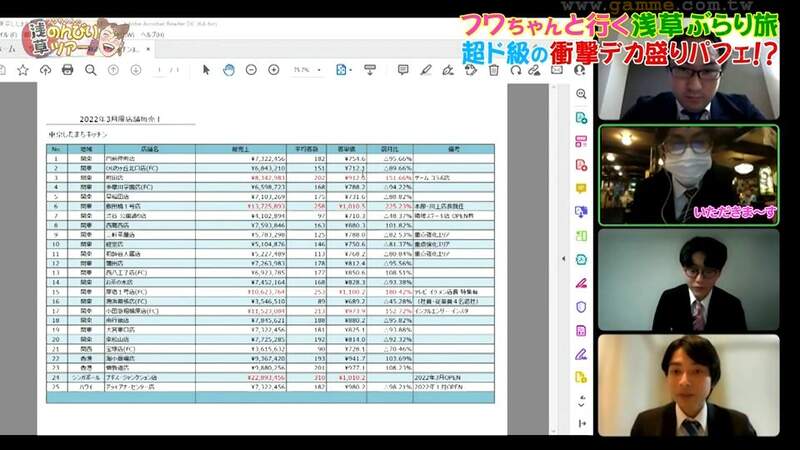
Task: Collapse the right tools pane arrow
Action: [564, 259]
